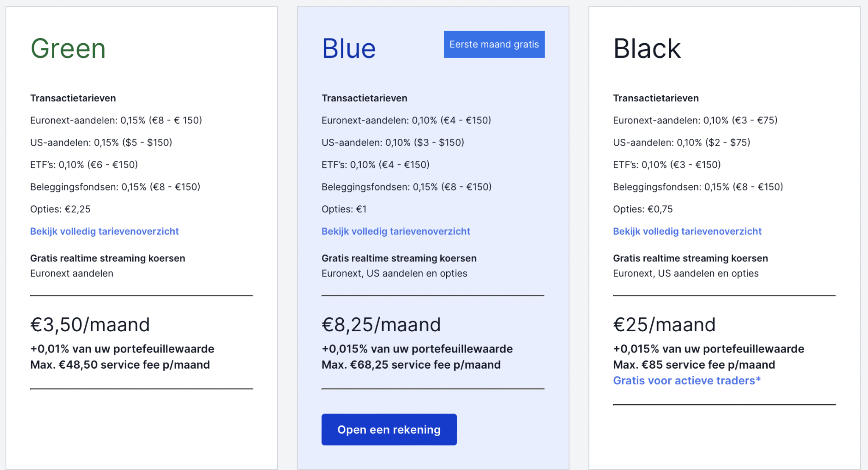
Task: Select the Blue plan heading
Action: coord(348,48)
